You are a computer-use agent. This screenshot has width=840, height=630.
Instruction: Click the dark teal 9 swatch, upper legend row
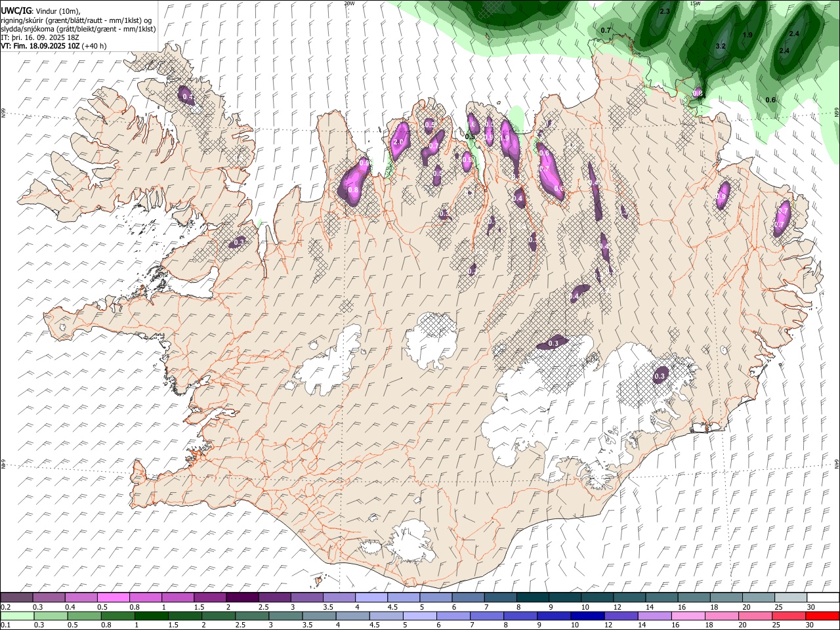[565, 597]
